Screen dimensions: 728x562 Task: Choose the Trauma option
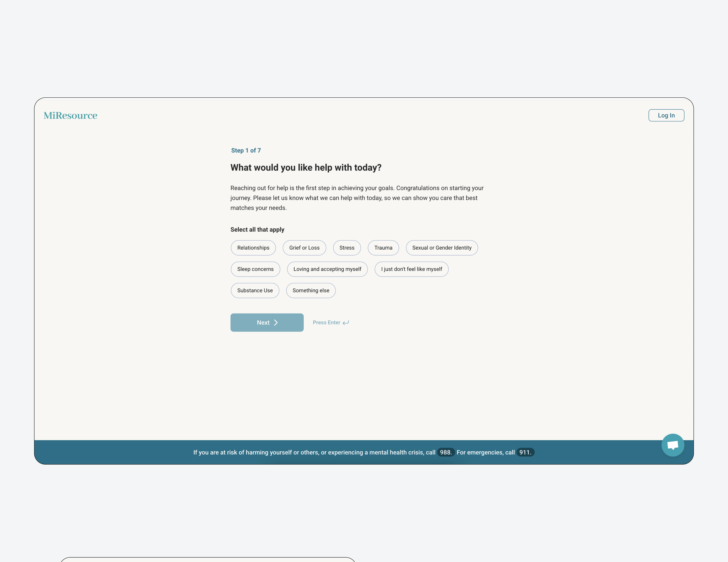(383, 248)
